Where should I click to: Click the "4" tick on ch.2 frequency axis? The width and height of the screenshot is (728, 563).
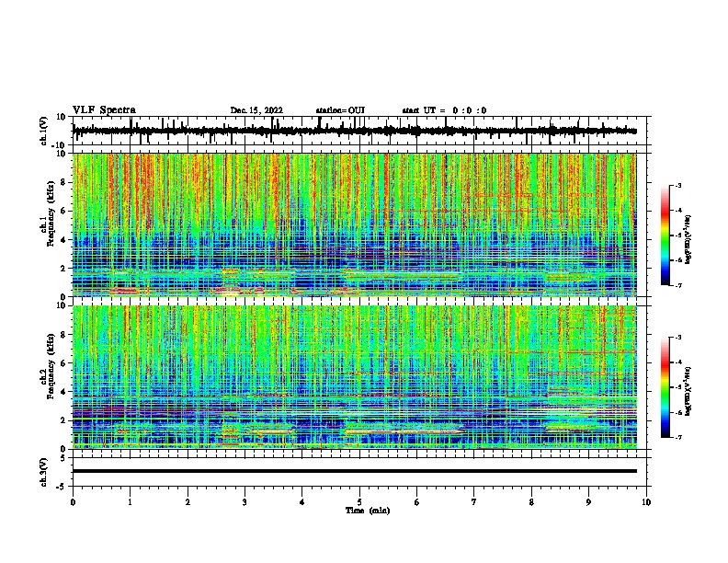[64, 392]
